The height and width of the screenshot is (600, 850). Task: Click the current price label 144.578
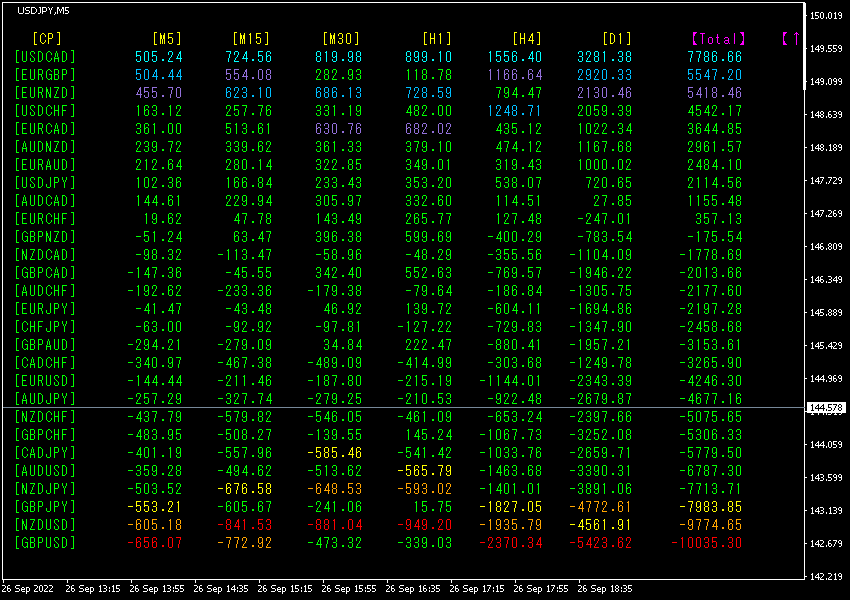click(x=826, y=408)
